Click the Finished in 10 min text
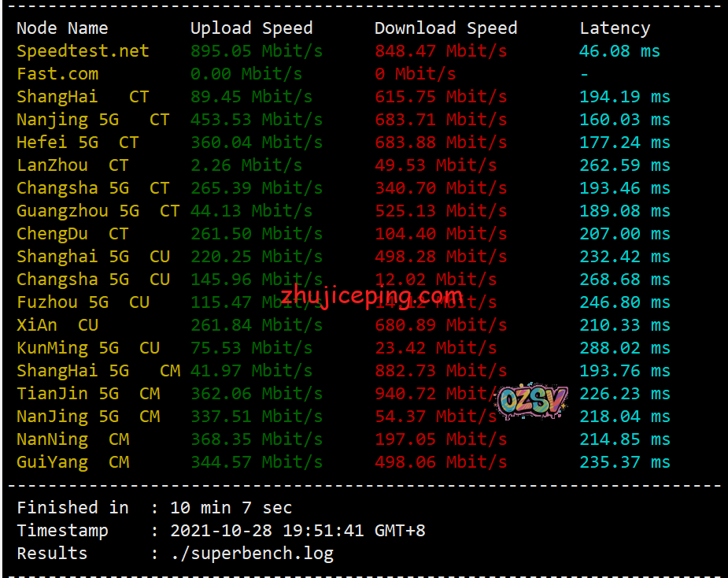The image size is (728, 578). point(154,508)
